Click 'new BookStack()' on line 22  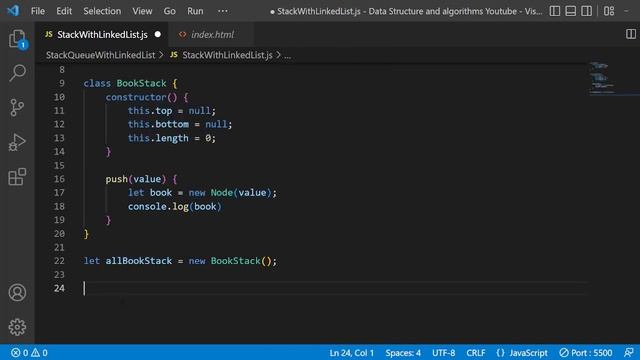(x=230, y=261)
